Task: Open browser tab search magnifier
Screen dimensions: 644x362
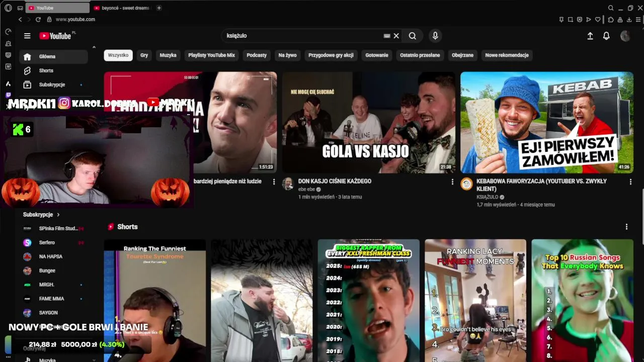Action: tap(611, 8)
